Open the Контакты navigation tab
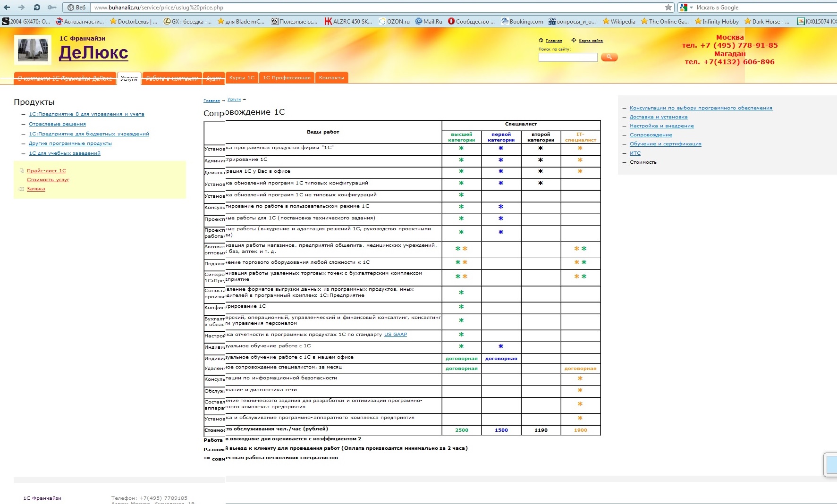The width and height of the screenshot is (837, 504). (x=331, y=78)
